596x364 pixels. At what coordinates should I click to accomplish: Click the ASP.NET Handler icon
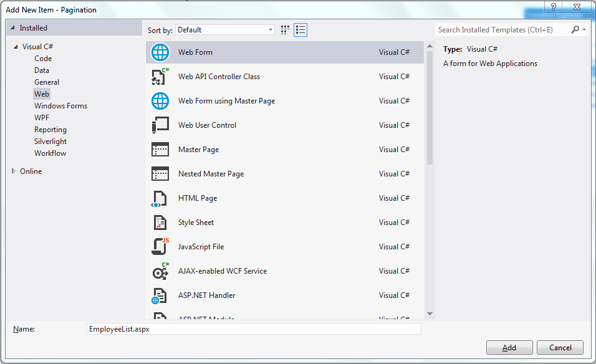[159, 295]
